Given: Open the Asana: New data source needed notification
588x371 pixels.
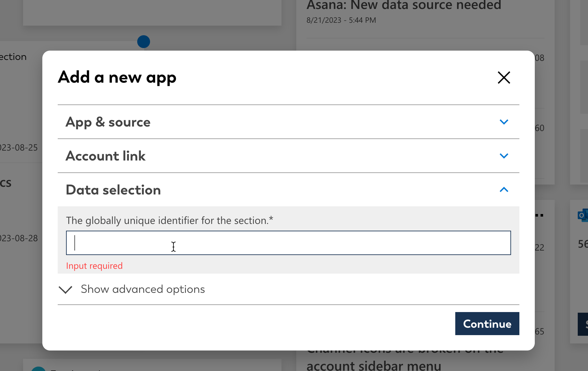Looking at the screenshot, I should click(x=404, y=5).
